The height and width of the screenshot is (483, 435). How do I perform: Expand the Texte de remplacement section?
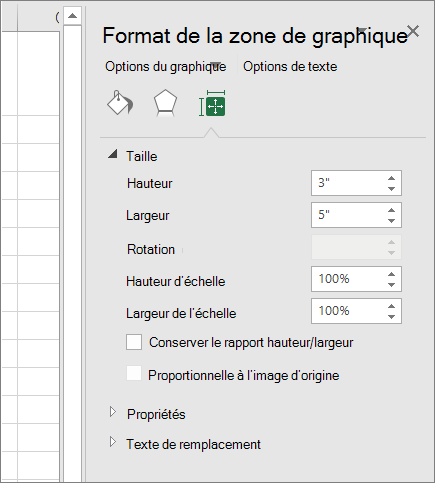113,442
